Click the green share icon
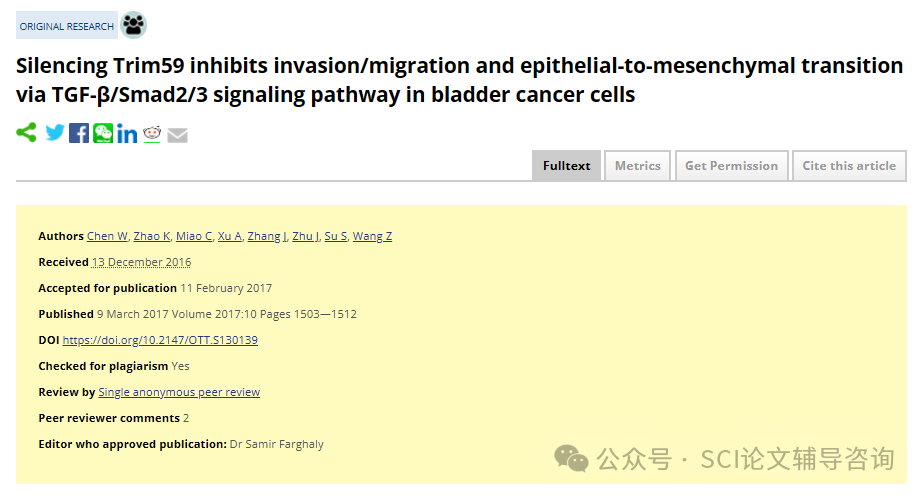 [27, 133]
